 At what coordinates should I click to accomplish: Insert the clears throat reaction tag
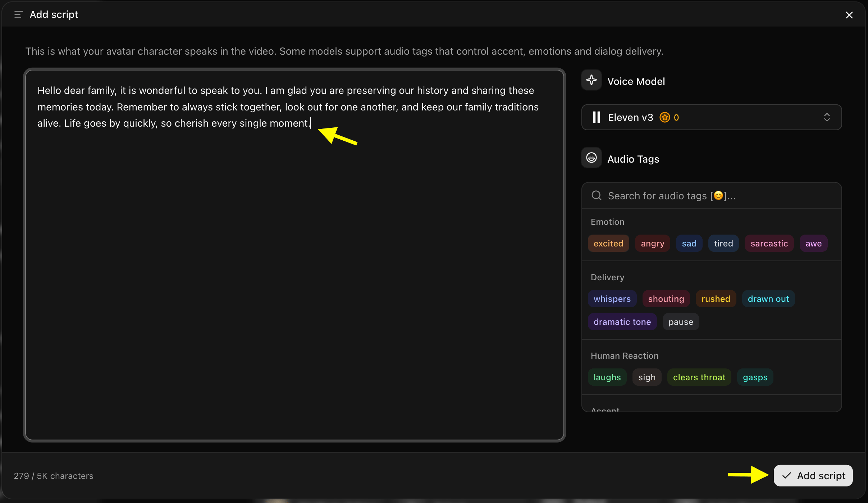pos(699,377)
